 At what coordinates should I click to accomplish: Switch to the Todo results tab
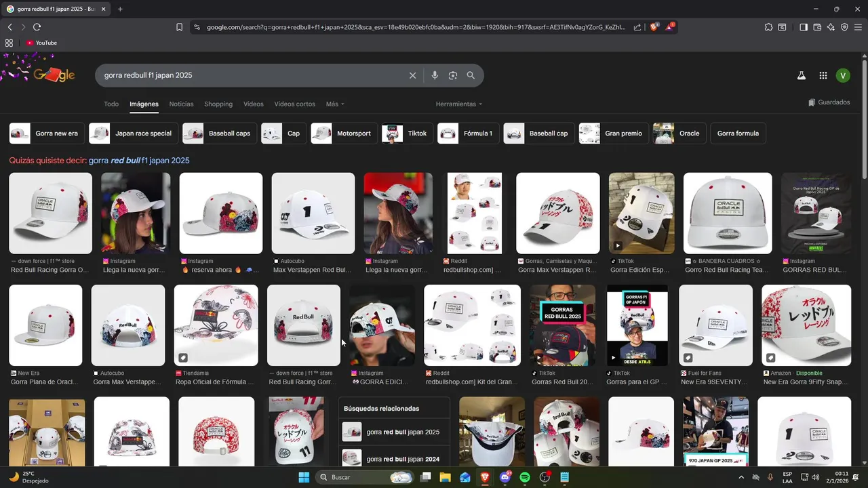(x=111, y=104)
